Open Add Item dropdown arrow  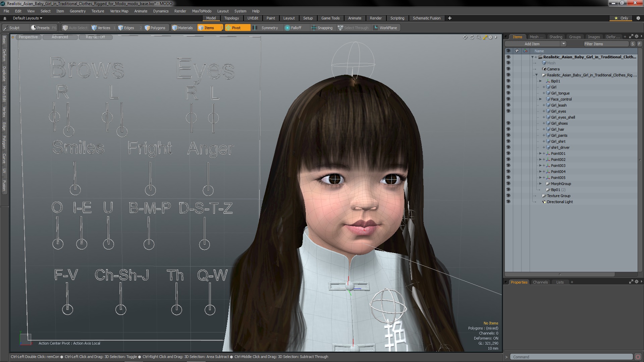tap(563, 44)
